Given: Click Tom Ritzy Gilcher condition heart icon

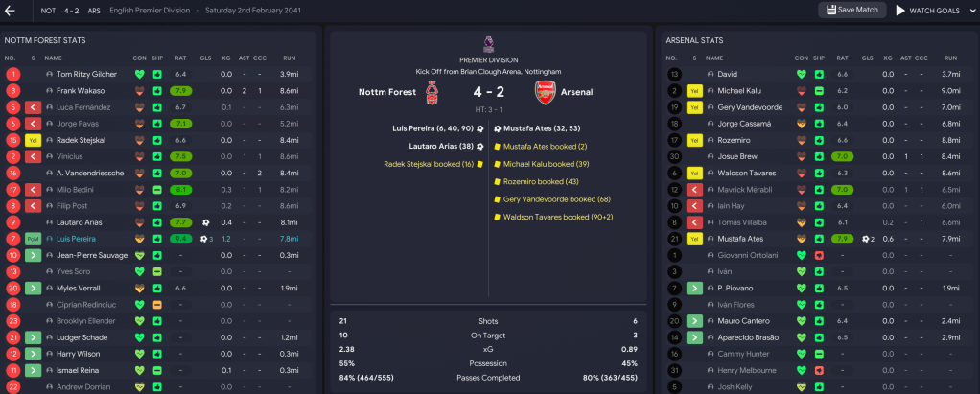Looking at the screenshot, I should (x=140, y=74).
